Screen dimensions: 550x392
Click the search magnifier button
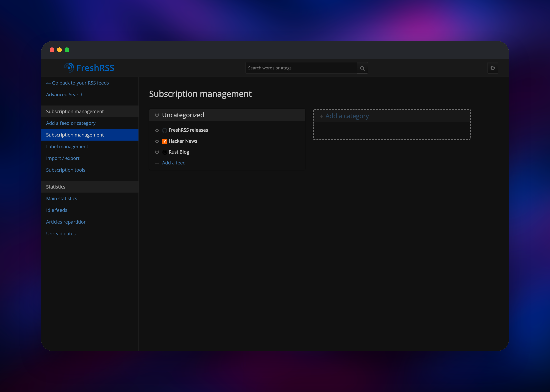(x=362, y=68)
